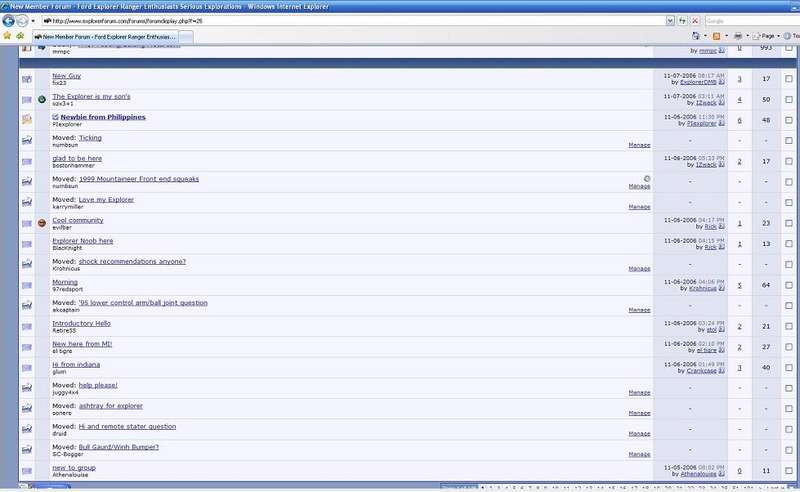Click the Add to Favorites icon
The image size is (800, 492).
[x=20, y=36]
